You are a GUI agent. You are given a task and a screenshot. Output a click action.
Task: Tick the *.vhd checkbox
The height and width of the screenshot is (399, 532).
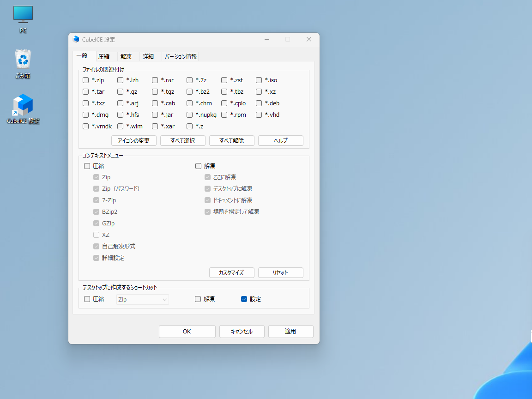(259, 115)
